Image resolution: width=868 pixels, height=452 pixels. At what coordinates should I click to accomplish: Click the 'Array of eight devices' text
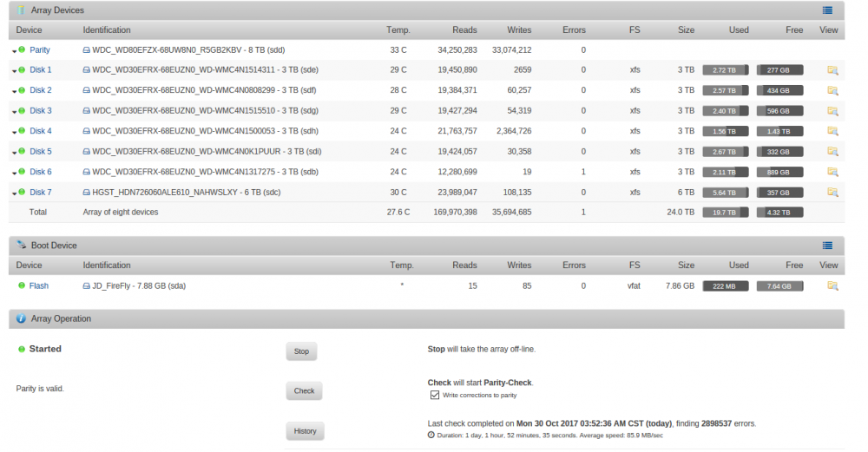click(121, 213)
